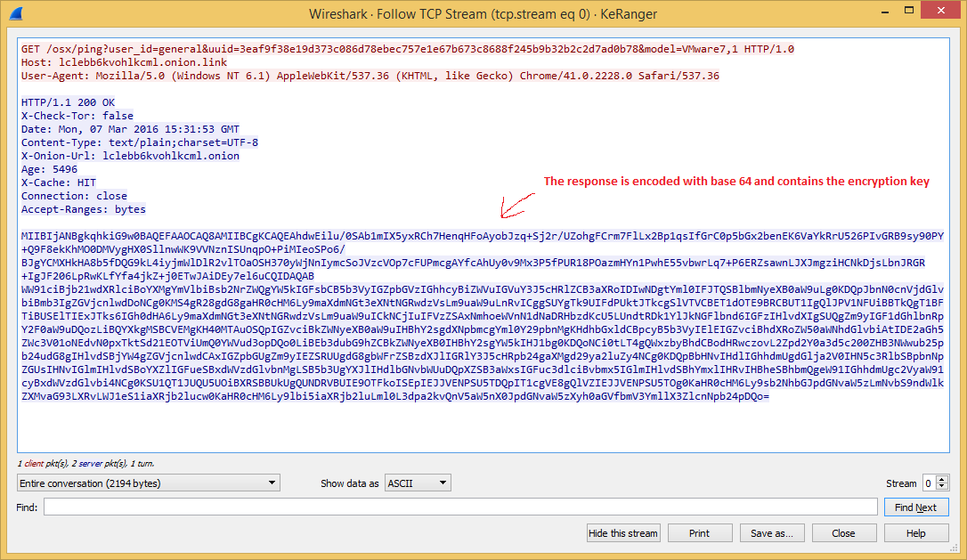Screen dimensions: 967x560
Task: Click the HTTP/1.1 200 OK line
Action: point(68,102)
